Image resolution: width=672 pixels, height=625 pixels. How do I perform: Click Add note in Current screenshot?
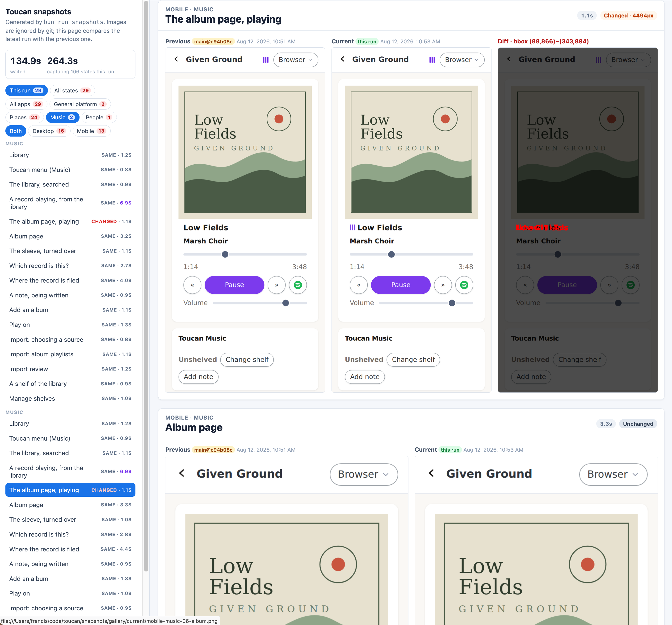(x=365, y=377)
